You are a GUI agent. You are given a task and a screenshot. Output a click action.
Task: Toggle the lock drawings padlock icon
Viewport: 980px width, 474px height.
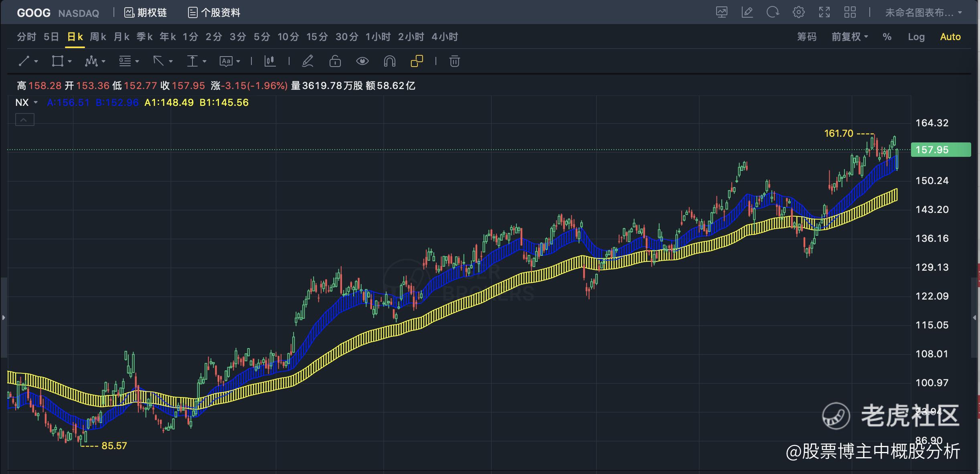[335, 61]
